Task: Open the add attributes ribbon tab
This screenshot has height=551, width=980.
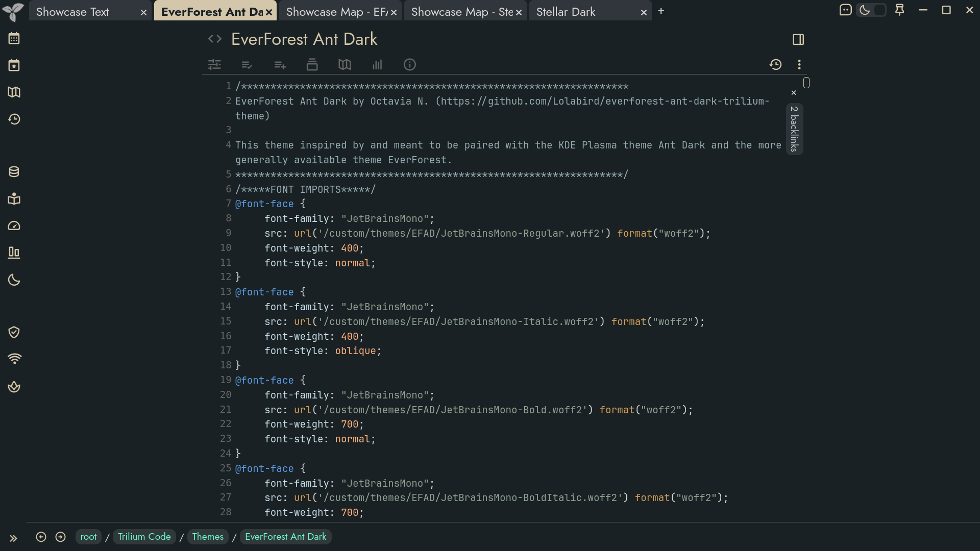Action: (x=280, y=64)
